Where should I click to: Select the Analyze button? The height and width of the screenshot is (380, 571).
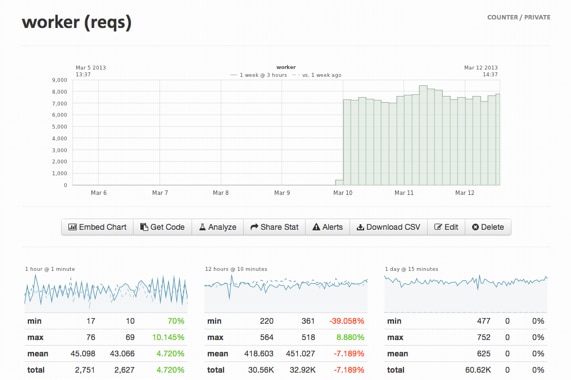click(x=217, y=227)
